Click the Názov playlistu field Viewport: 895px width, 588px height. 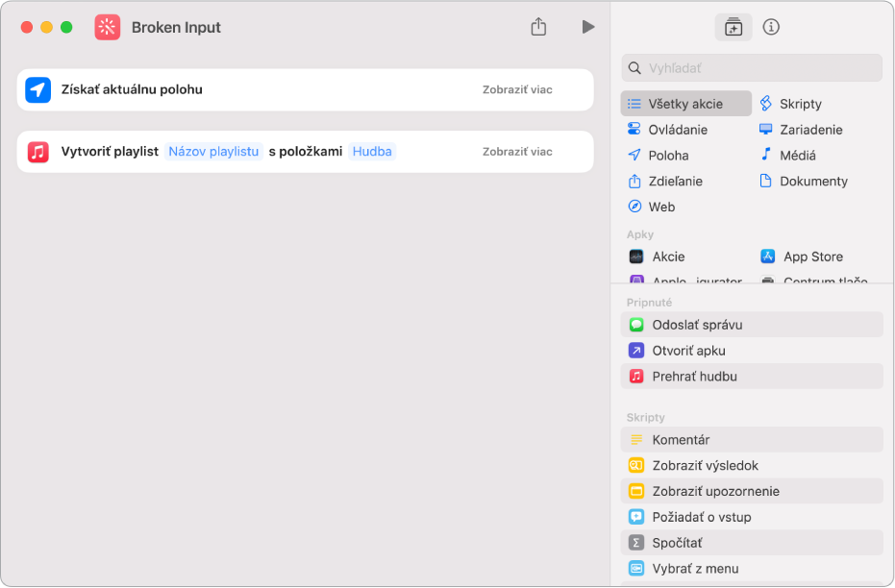[213, 152]
